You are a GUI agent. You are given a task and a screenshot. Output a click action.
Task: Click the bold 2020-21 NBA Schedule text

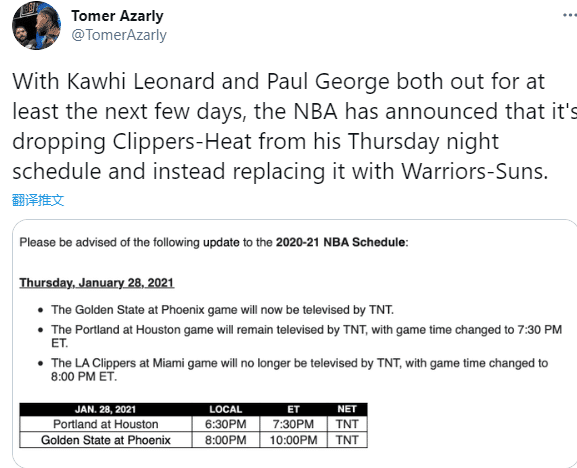click(341, 242)
